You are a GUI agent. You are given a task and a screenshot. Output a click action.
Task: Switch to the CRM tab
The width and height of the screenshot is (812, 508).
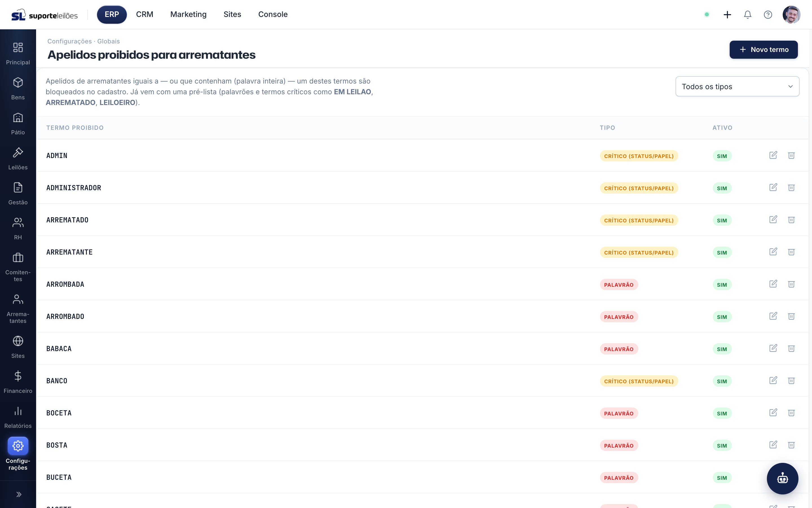(145, 14)
